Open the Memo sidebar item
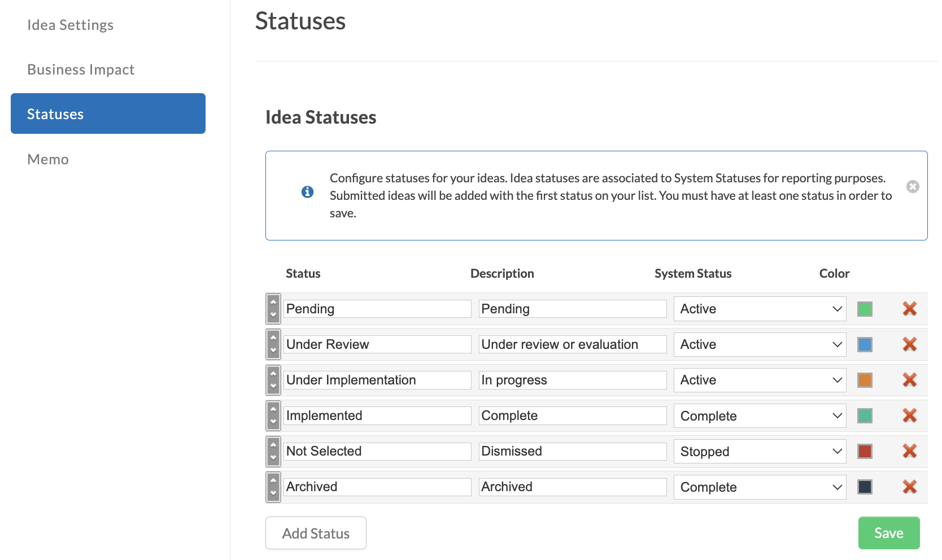Image resolution: width=942 pixels, height=560 pixels. [x=48, y=159]
